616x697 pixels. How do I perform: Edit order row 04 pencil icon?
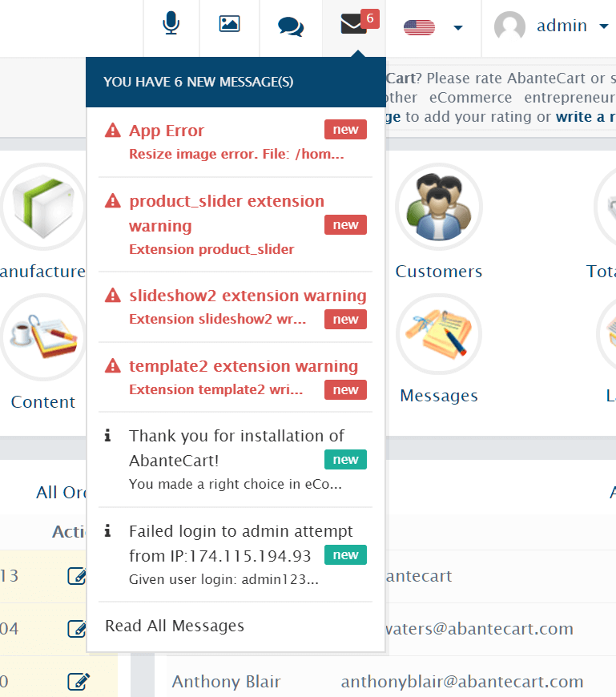(78, 629)
